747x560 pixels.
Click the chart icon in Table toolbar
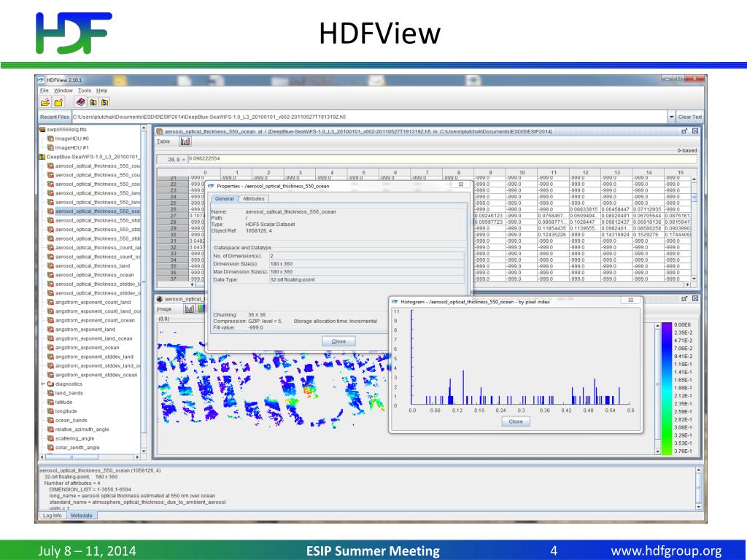coord(185,141)
